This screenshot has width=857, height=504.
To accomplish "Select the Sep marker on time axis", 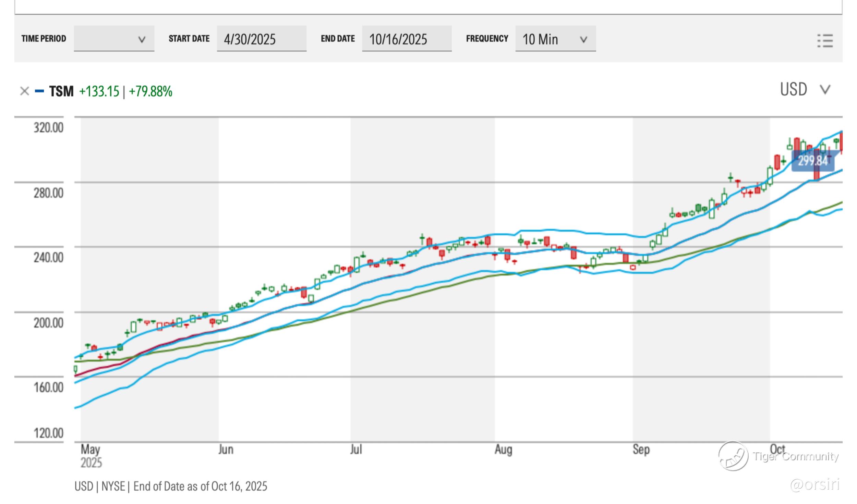I will pos(641,449).
